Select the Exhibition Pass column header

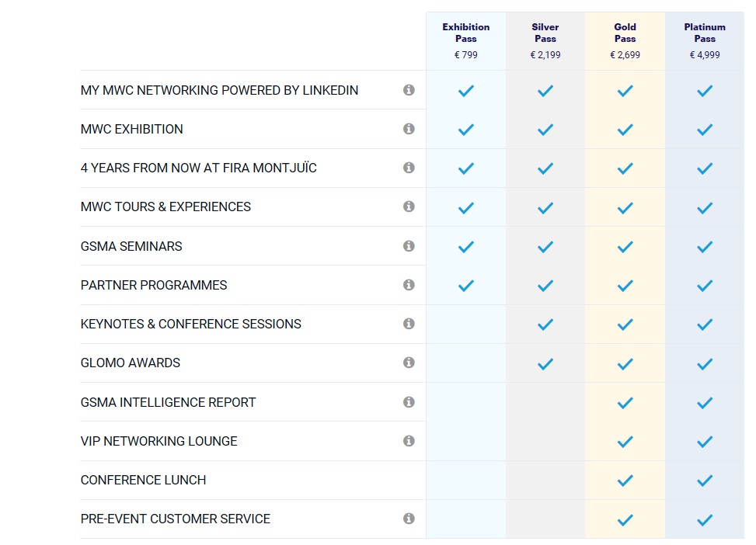[465, 40]
